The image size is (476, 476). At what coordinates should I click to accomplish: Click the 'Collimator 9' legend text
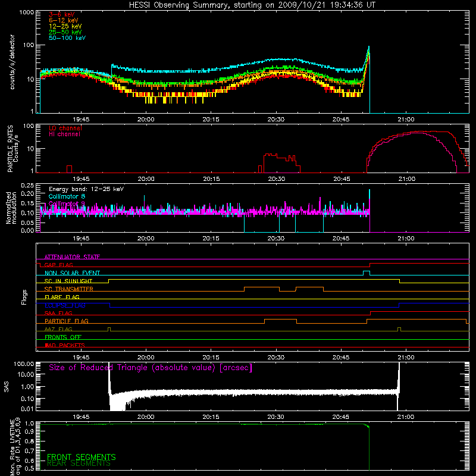coord(67,203)
